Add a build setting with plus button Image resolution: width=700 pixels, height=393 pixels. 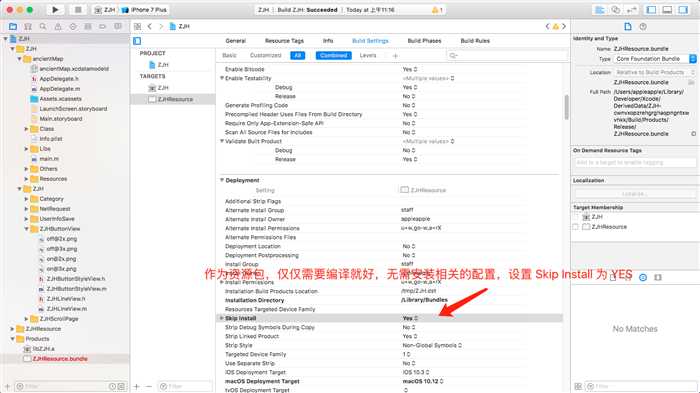click(x=395, y=56)
